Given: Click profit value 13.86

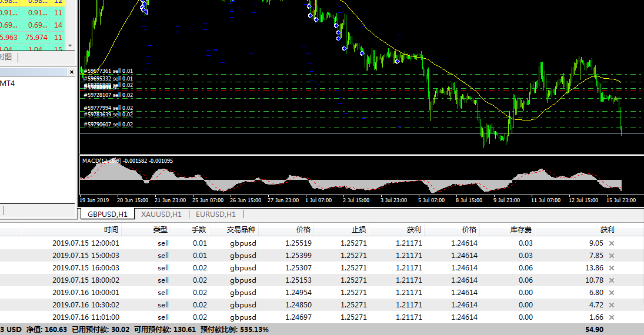Looking at the screenshot, I should coord(595,267).
